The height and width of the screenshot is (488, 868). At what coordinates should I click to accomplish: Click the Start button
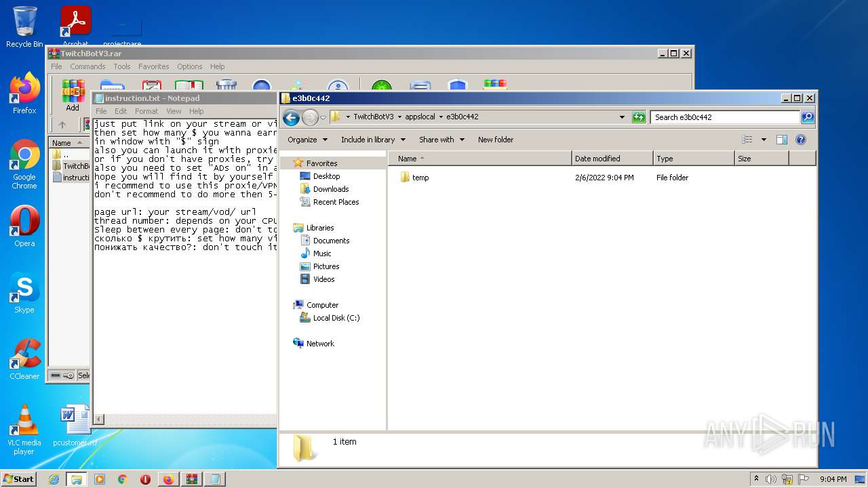tap(18, 479)
